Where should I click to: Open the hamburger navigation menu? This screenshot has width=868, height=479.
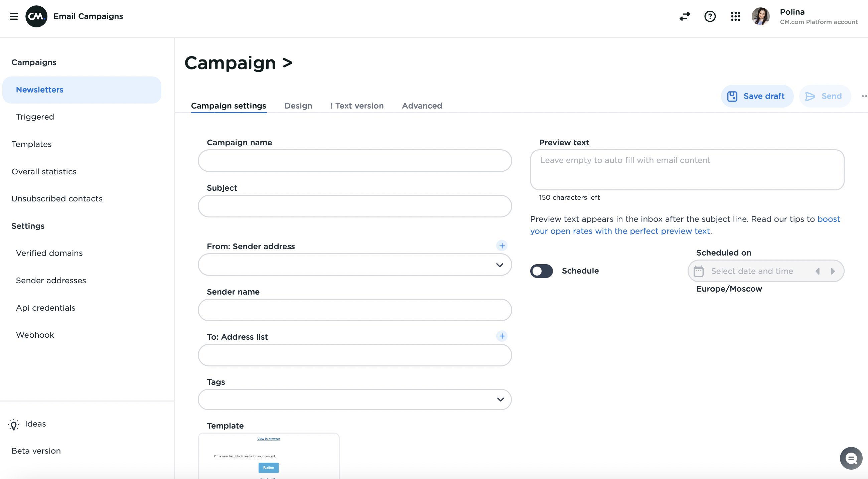(14, 16)
